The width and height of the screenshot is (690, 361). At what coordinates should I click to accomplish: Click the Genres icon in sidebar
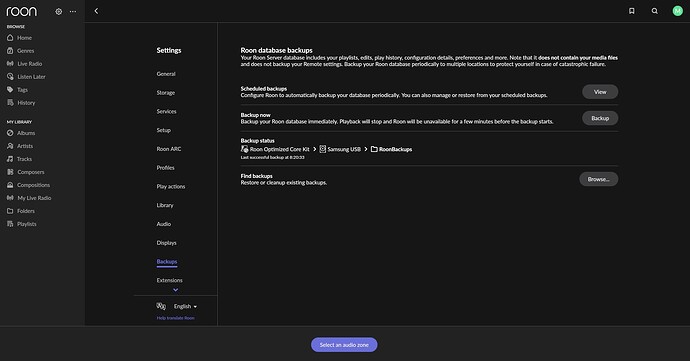click(10, 51)
